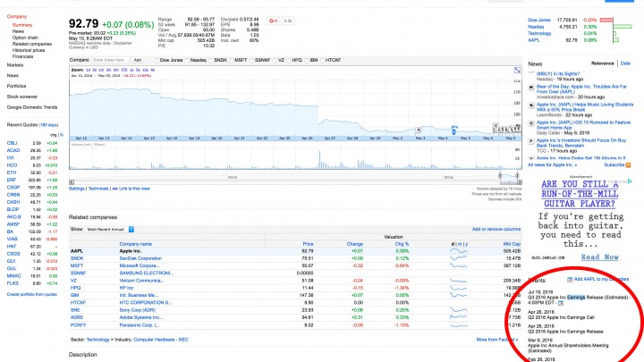Click the Investorplace source icon in News

click(x=531, y=88)
